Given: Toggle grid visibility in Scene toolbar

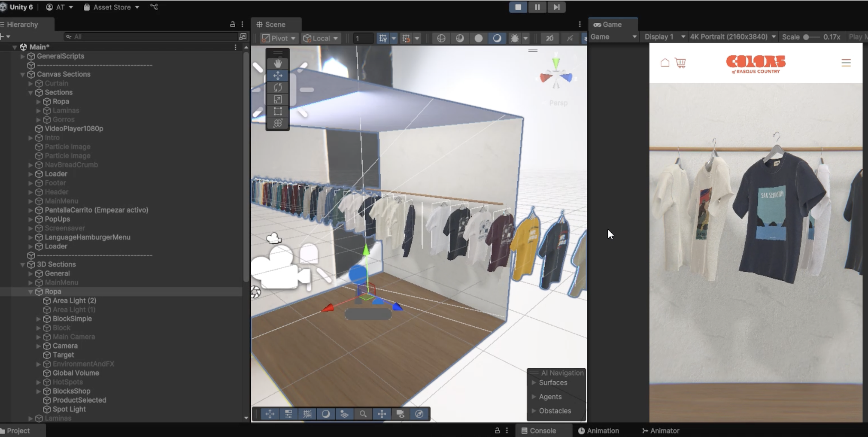Looking at the screenshot, I should (382, 38).
